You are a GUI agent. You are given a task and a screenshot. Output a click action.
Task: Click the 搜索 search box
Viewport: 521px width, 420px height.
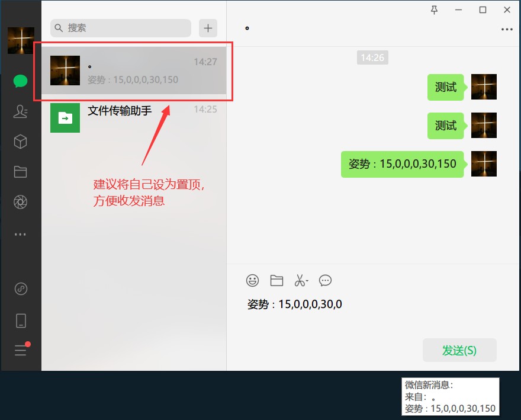[x=120, y=28]
